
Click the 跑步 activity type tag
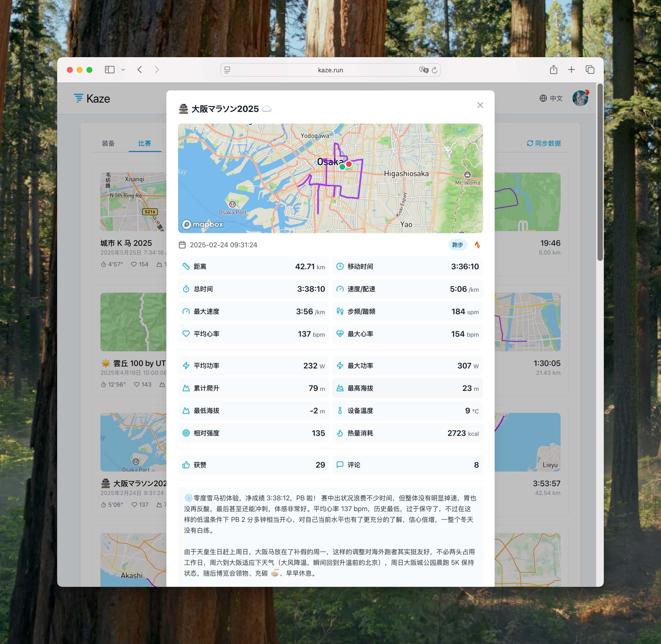[x=458, y=245]
